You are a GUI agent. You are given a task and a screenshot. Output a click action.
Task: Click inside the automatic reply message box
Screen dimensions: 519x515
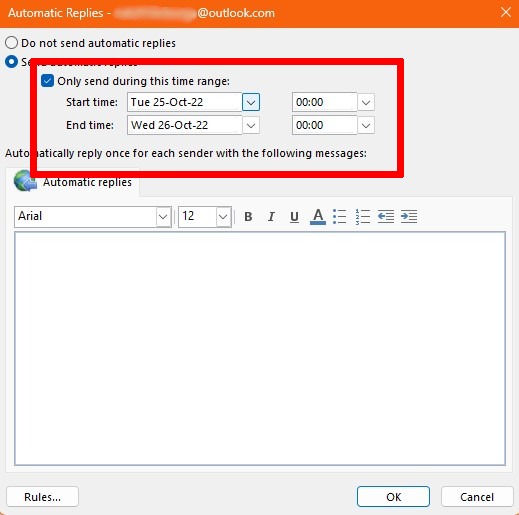[260, 348]
